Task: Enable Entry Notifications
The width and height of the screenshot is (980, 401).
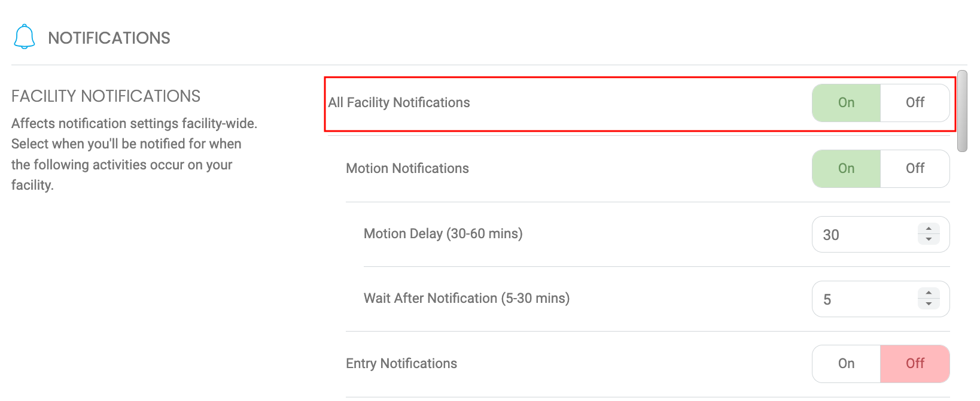Action: coord(845,363)
